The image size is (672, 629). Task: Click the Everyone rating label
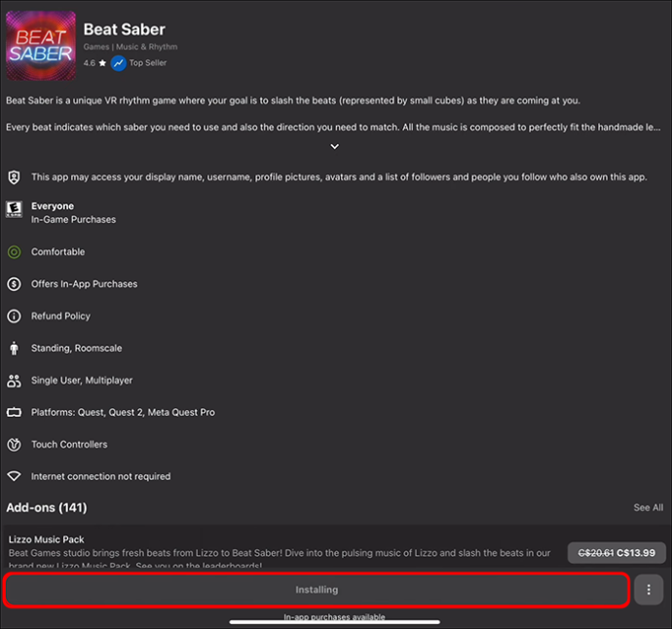point(53,206)
